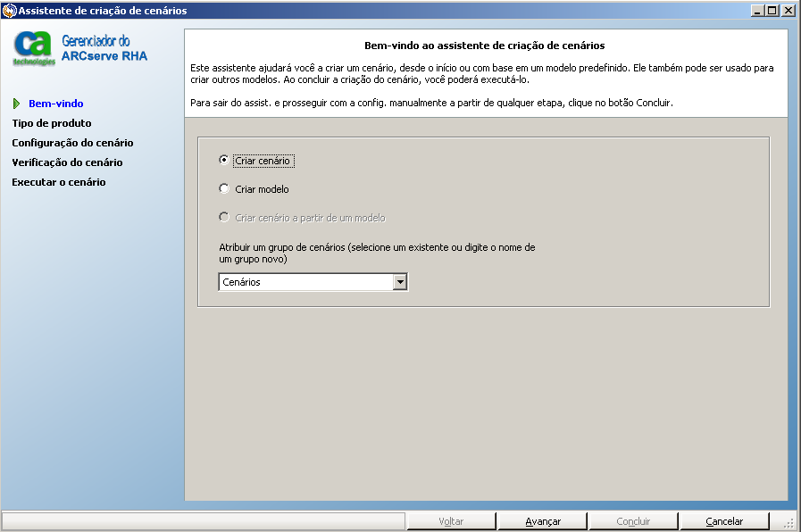
Task: Click the Atribuir um grupo de cenários label
Action: coord(377,254)
